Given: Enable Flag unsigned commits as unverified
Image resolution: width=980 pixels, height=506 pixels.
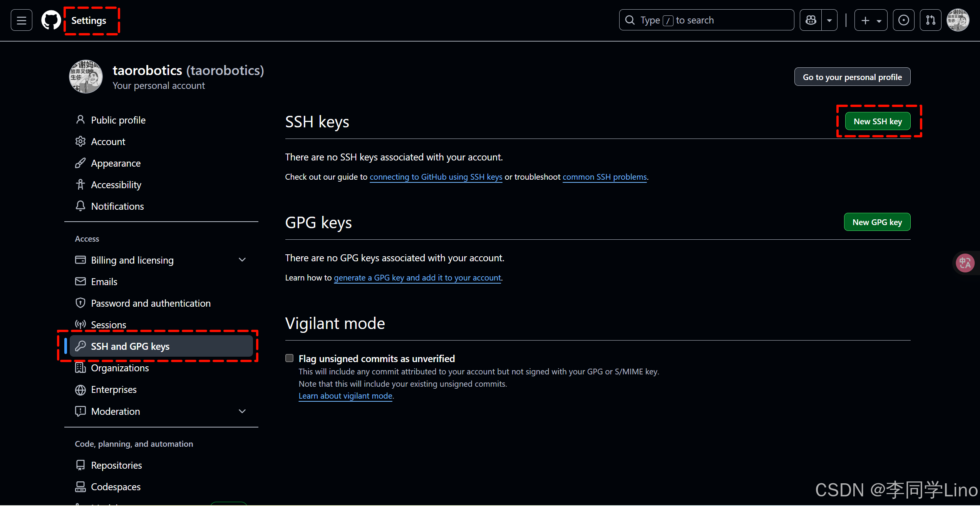Looking at the screenshot, I should [289, 358].
